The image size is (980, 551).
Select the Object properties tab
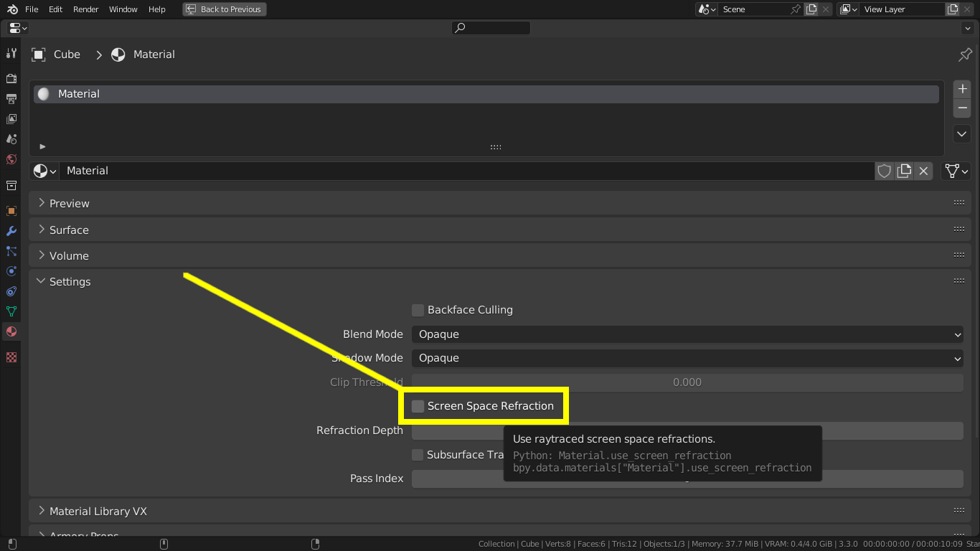(x=11, y=211)
